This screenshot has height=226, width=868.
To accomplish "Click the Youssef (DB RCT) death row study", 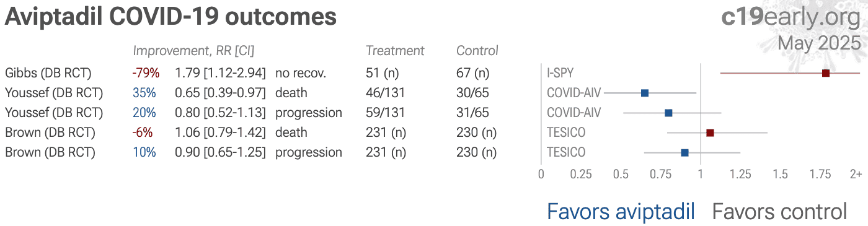I will point(54,93).
